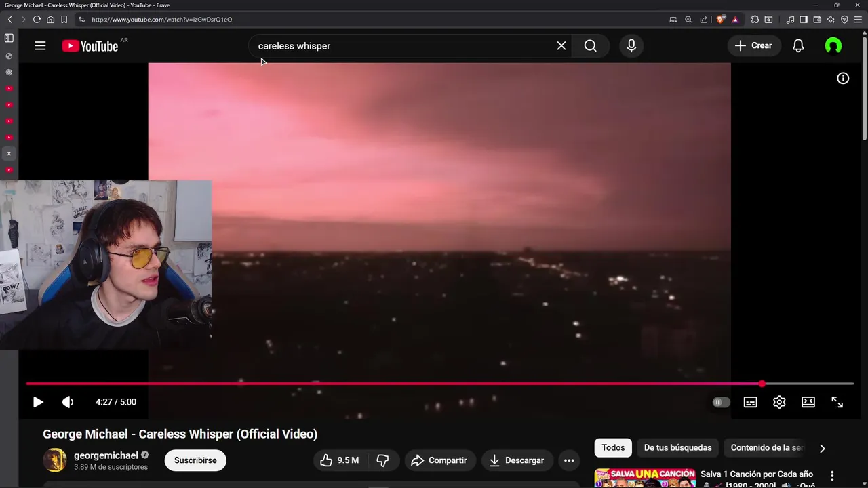Show more filter chips with right chevron
The height and width of the screenshot is (488, 868).
click(822, 448)
